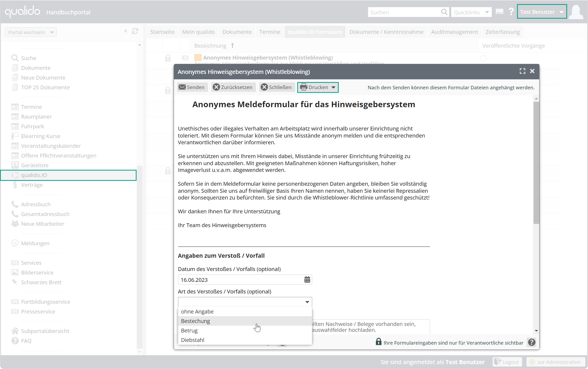588x369 pixels.
Task: Switch to the Dokumente tab
Action: pos(237,32)
